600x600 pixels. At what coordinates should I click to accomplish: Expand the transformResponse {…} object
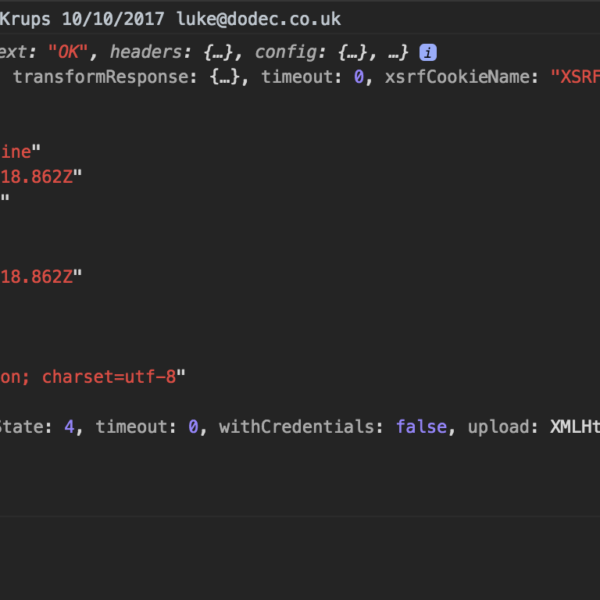[225, 77]
